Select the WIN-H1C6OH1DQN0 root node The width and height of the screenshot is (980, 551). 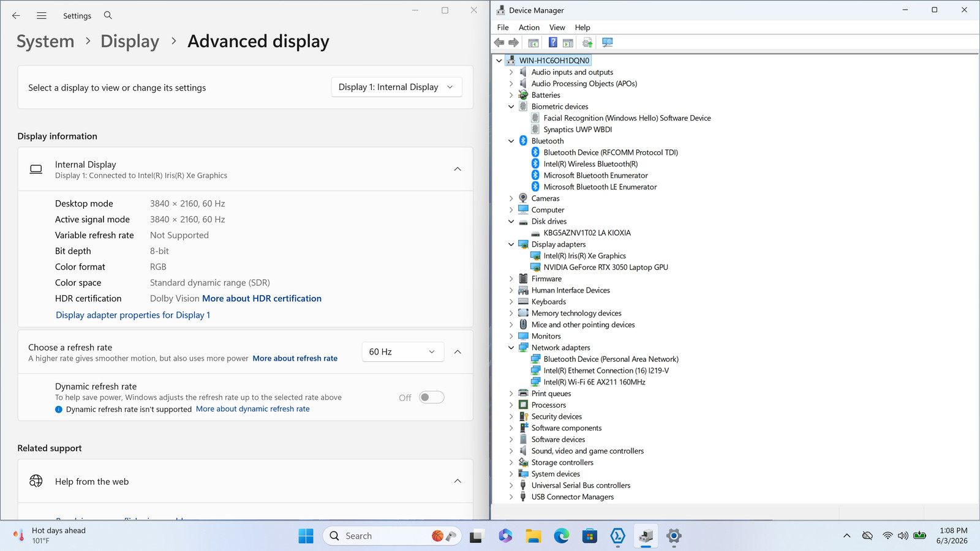coord(554,61)
